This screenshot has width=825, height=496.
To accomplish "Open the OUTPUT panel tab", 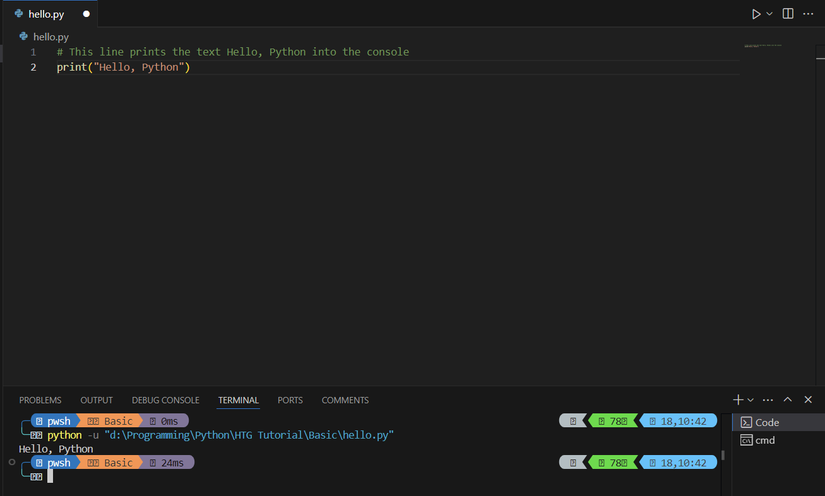I will 96,400.
